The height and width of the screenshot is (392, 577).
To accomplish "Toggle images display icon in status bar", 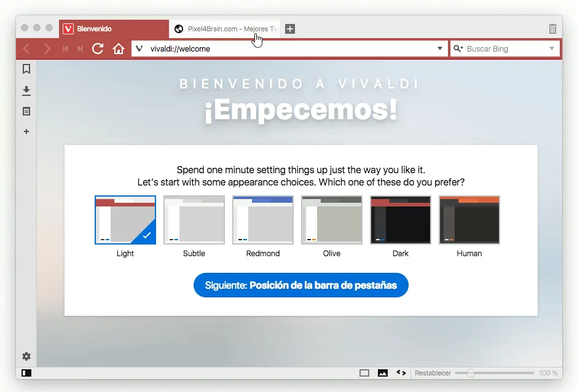I will pyautogui.click(x=383, y=373).
